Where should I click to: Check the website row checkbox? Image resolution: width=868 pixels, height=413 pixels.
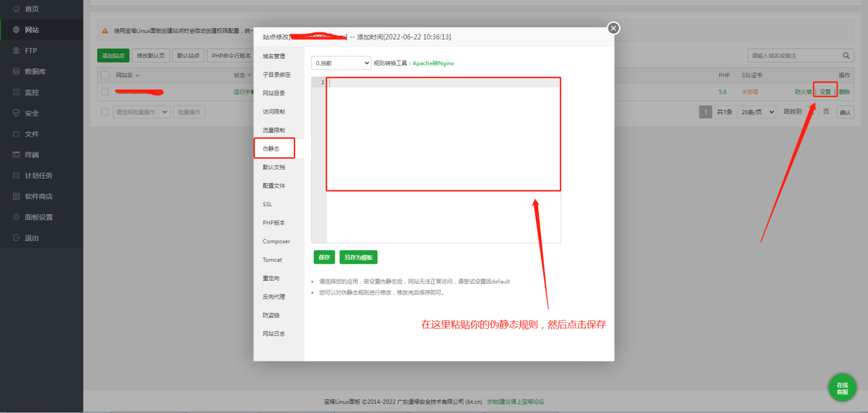105,90
